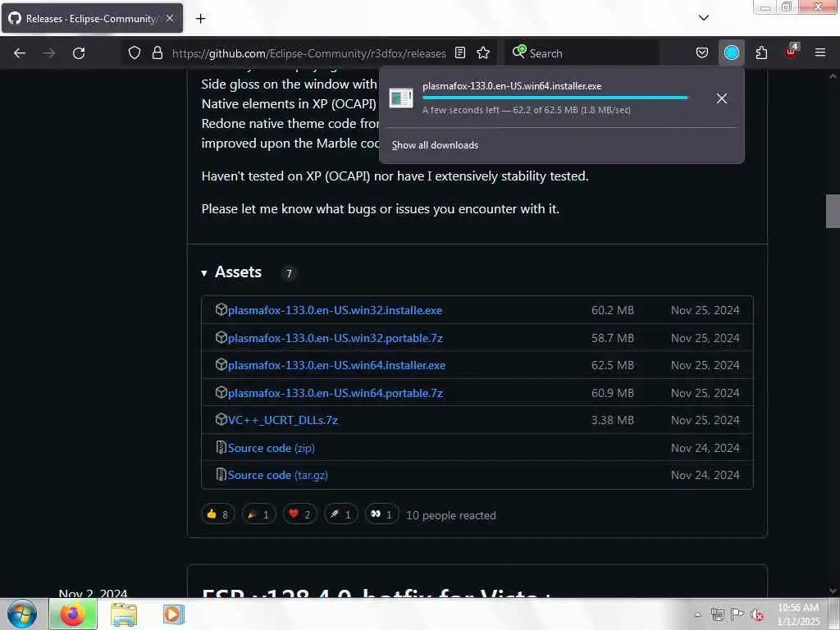Click the download progress bar
The height and width of the screenshot is (630, 840).
[555, 98]
